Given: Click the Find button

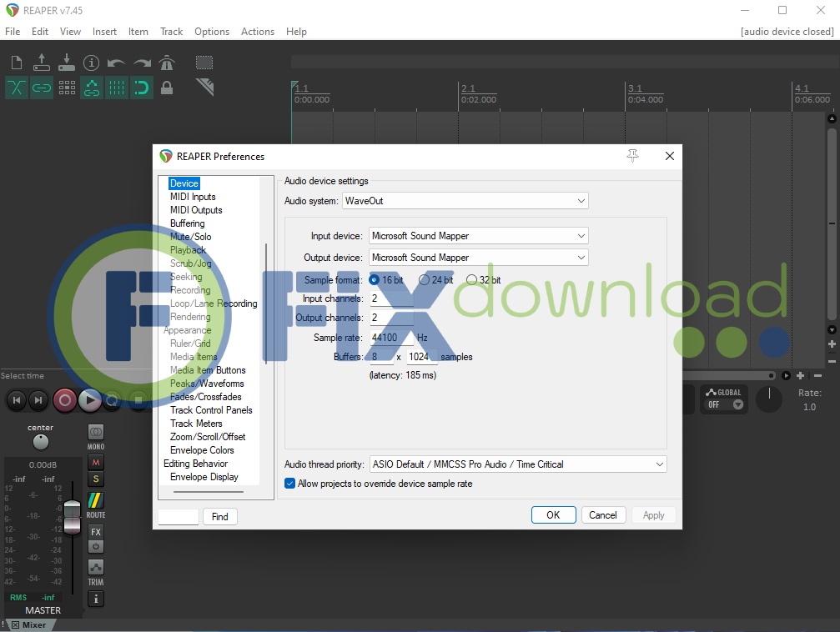Looking at the screenshot, I should (x=220, y=517).
